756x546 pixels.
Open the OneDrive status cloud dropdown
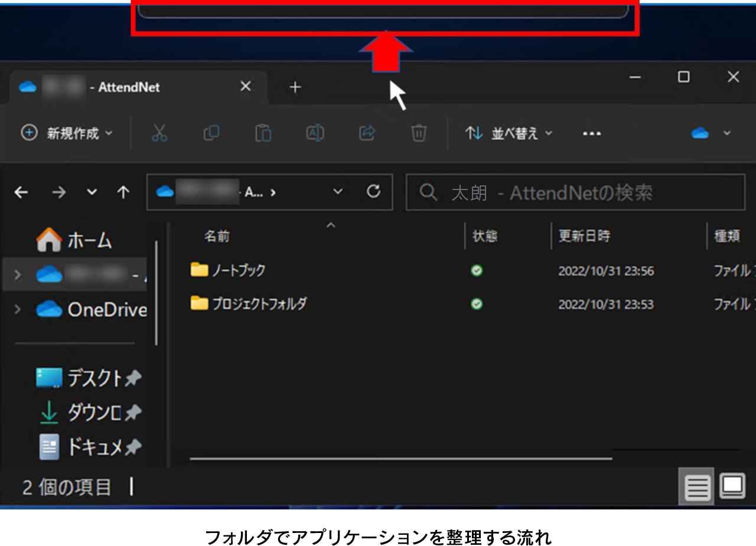coord(711,133)
